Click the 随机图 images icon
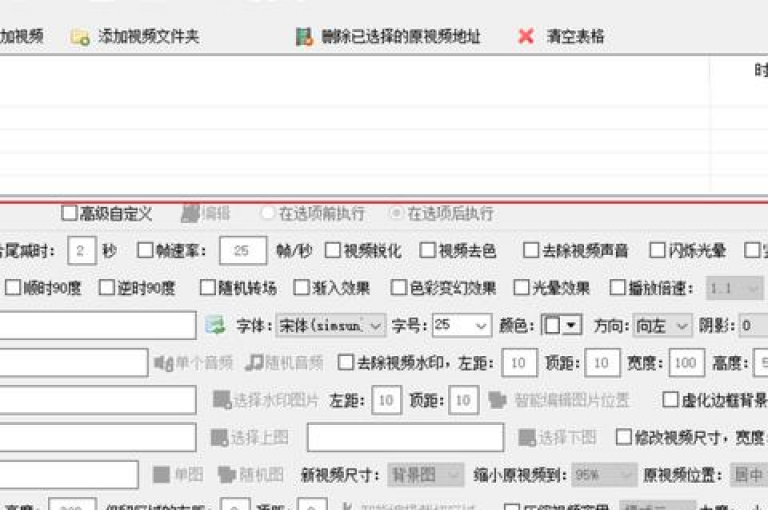 click(x=227, y=475)
